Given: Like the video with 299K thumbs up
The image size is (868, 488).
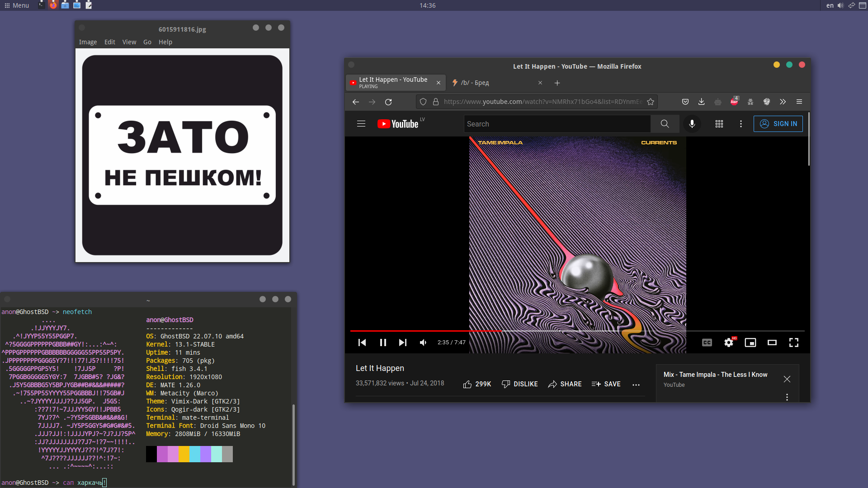Looking at the screenshot, I should point(477,384).
